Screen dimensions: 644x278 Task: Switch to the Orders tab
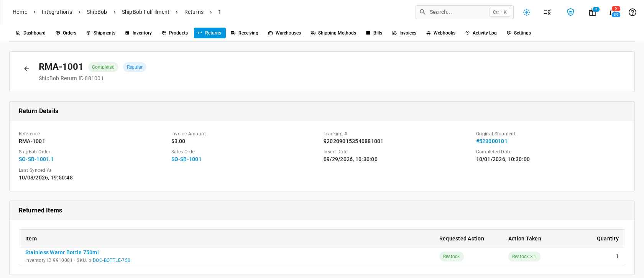(x=66, y=33)
